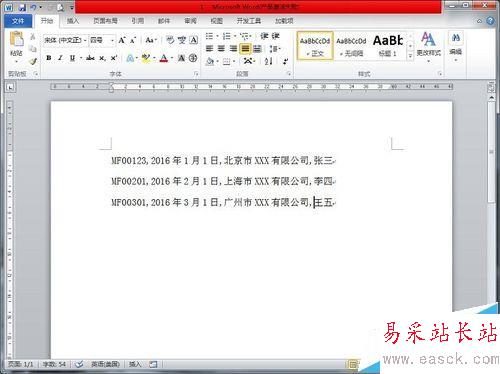Apply the 标题 1 Heading 1 style
The image size is (500, 374).
[388, 46]
